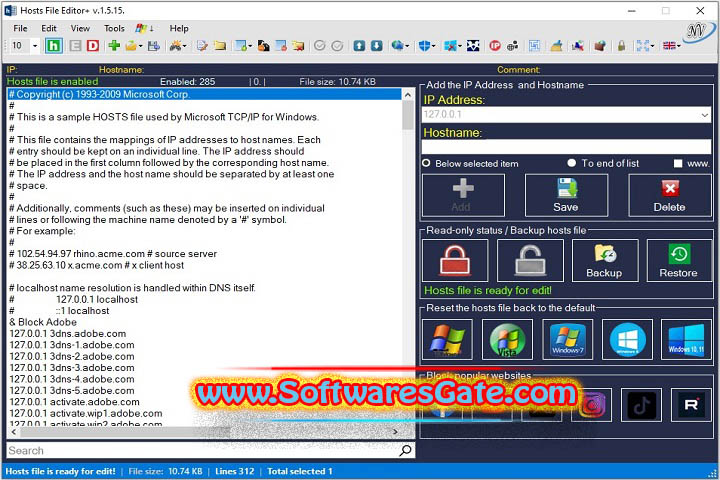Open the File menu

(x=20, y=28)
